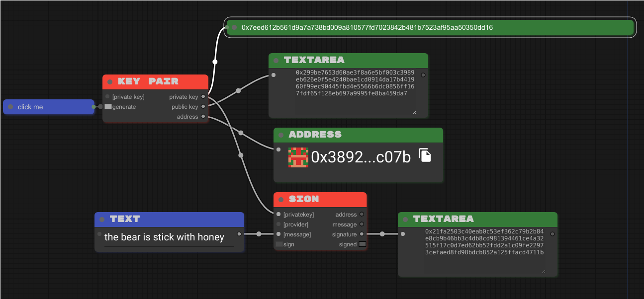Collapse the Address node via its title dot

(281, 135)
